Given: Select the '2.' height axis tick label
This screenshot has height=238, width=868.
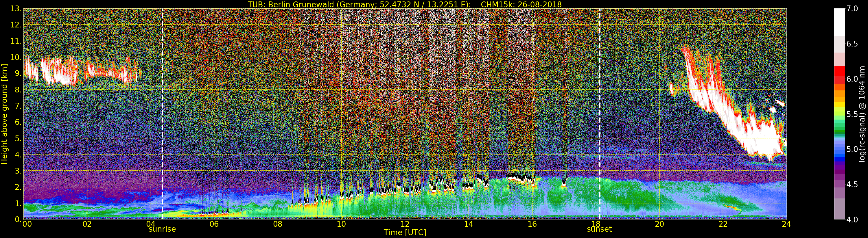Looking at the screenshot, I should (18, 187).
